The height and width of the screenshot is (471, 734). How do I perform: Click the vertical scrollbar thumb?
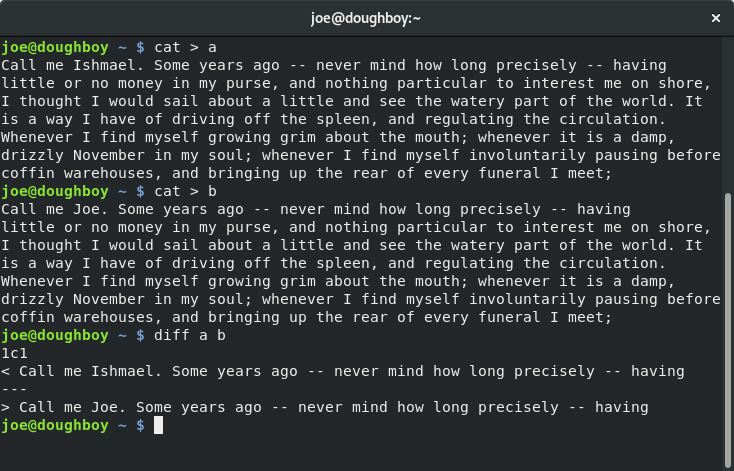click(x=727, y=330)
